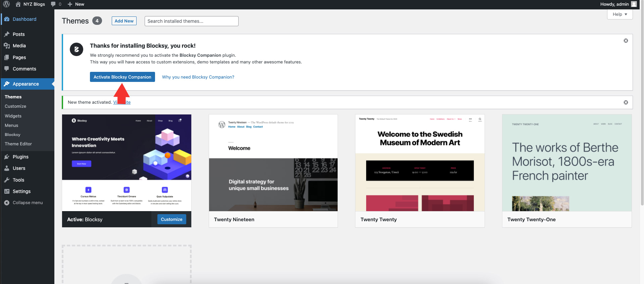The width and height of the screenshot is (644, 284).
Task: Click the Add New theme button
Action: tap(124, 21)
